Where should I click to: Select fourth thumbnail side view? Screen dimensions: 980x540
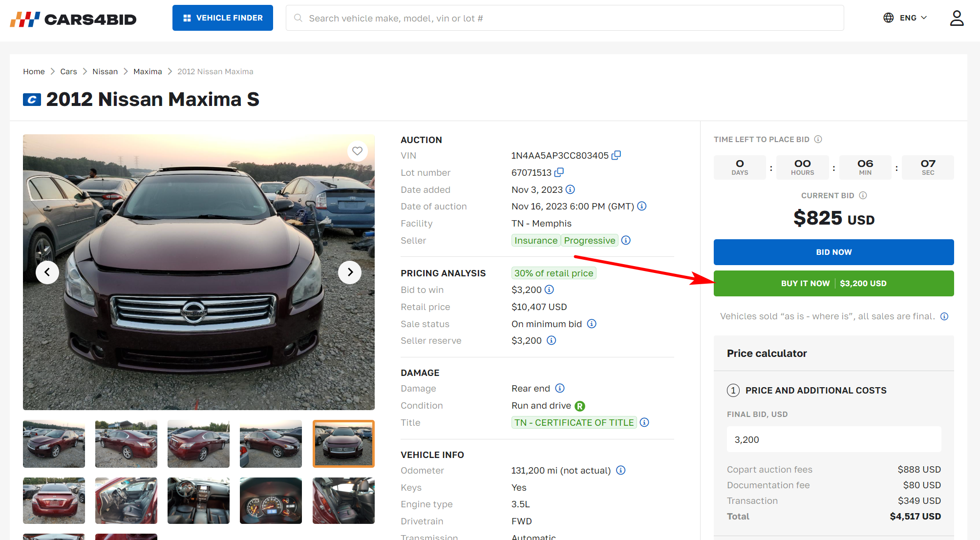tap(271, 444)
